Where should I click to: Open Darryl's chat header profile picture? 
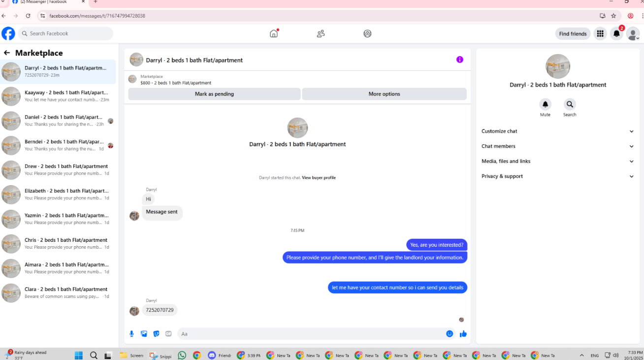[x=136, y=60]
